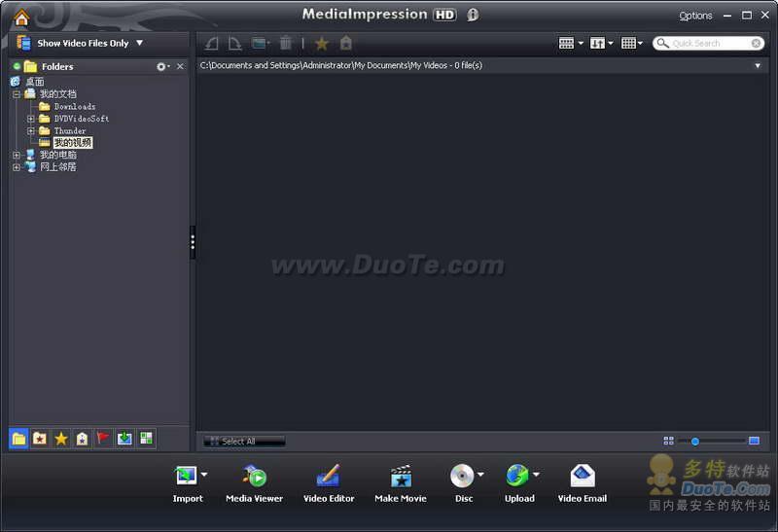The height and width of the screenshot is (532, 778).
Task: Click the thumbnail size slider handle
Action: click(695, 442)
